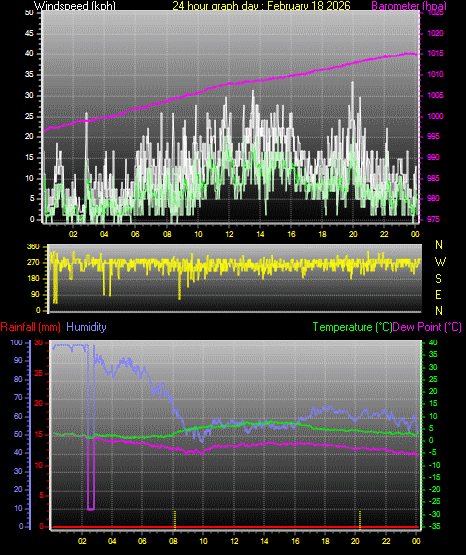This screenshot has height=555, width=466.
Task: Select the 995 barometer scale value
Action: (433, 136)
